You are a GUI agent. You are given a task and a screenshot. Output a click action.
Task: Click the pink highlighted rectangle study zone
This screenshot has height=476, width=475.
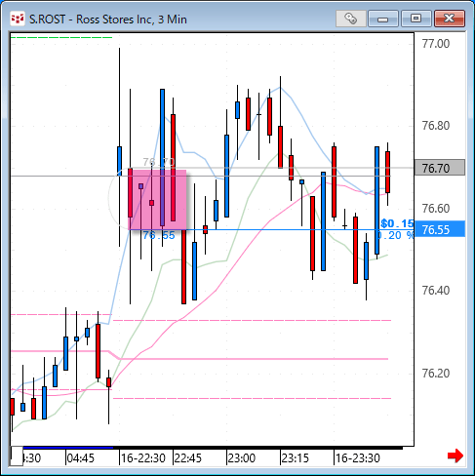pos(157,200)
